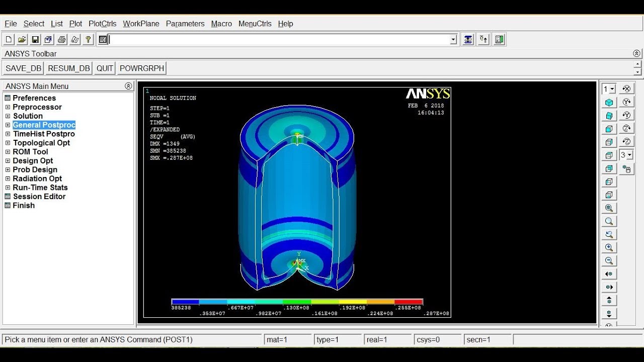Expand the Preprocessor tree node
This screenshot has height=362, width=644.
[x=8, y=107]
